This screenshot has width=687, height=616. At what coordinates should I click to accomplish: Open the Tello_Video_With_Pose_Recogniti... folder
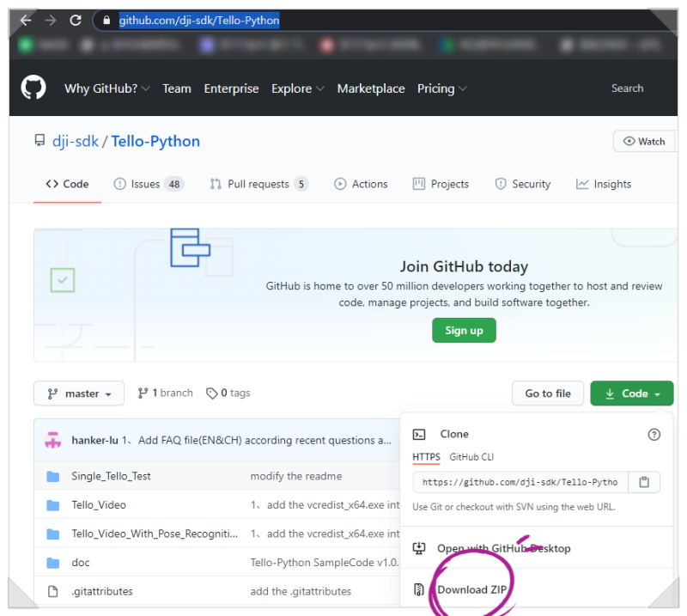(155, 534)
